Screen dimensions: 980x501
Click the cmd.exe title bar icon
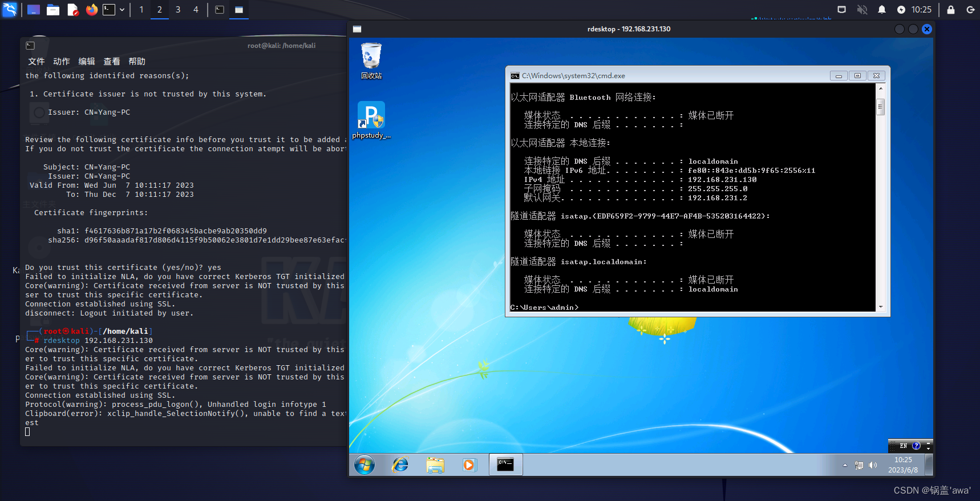click(515, 75)
